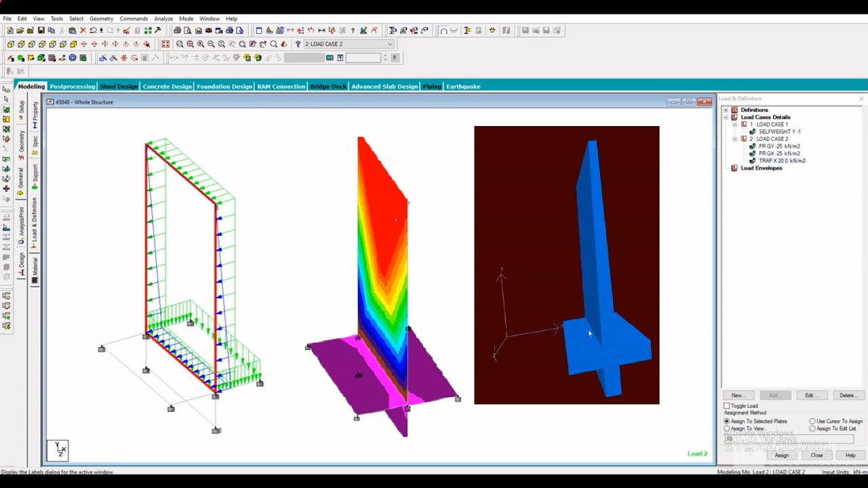Viewport: 868px width, 488px height.
Task: Enable the Toggle Load checkbox
Action: 727,406
